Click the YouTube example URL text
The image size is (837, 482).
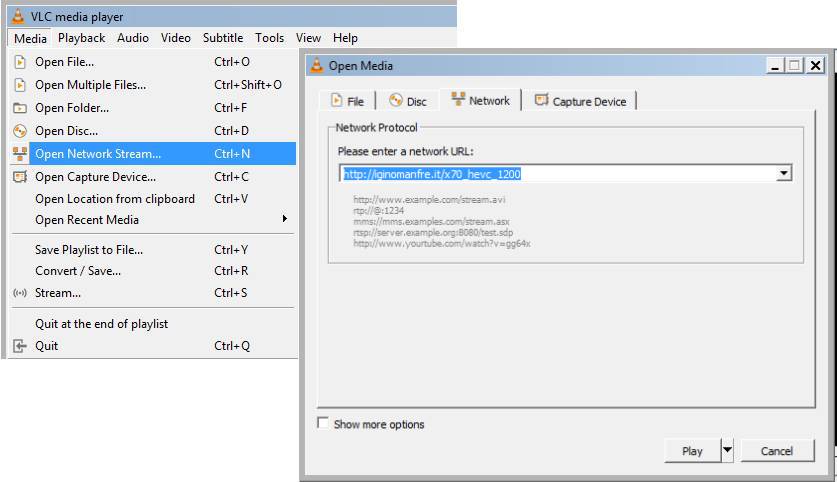[x=441, y=243]
